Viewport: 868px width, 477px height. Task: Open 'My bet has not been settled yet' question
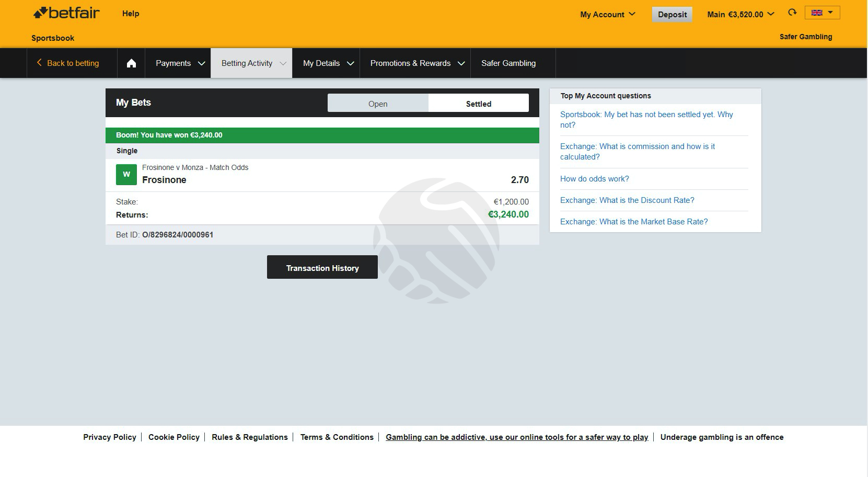click(646, 120)
